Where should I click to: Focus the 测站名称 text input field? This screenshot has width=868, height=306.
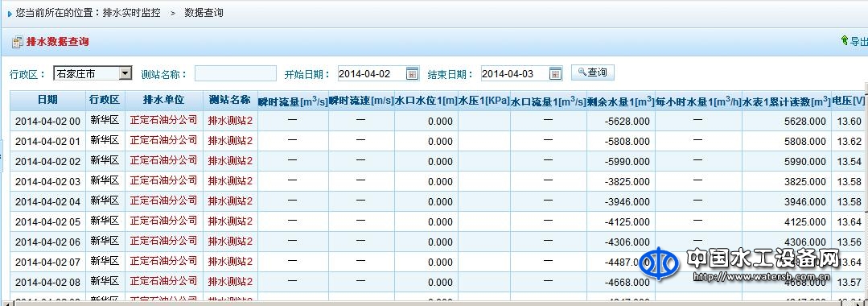[x=235, y=73]
